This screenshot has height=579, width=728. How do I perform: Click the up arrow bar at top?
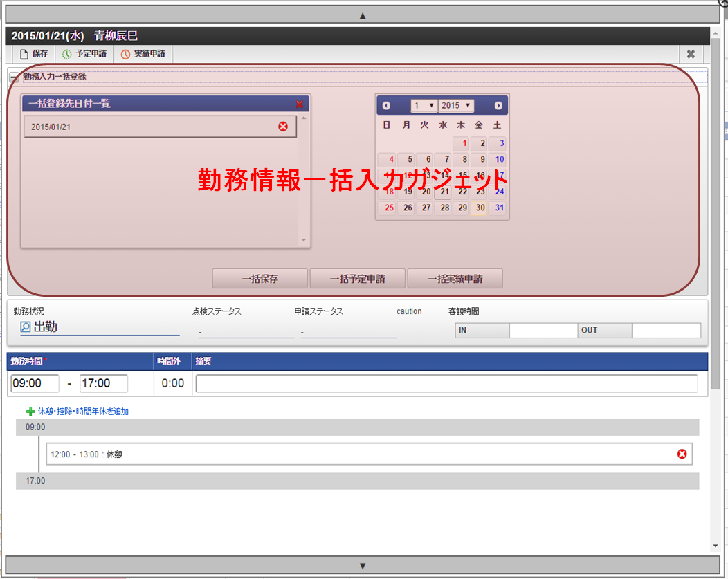pyautogui.click(x=363, y=15)
